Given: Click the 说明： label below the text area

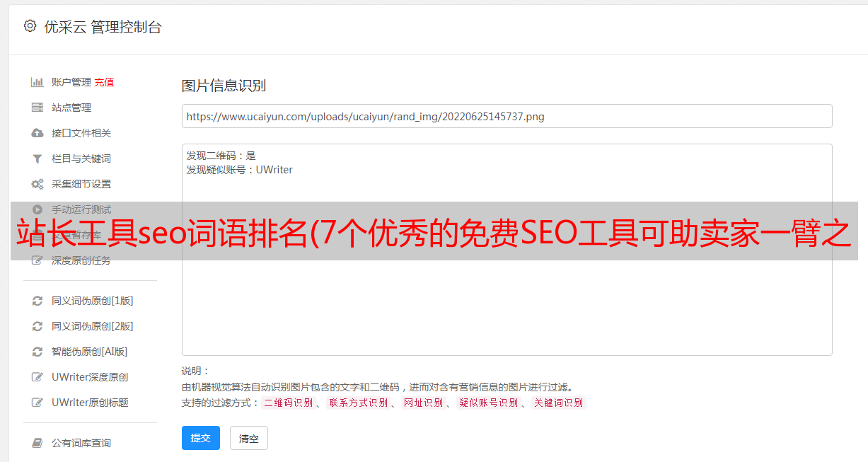Looking at the screenshot, I should coord(196,371).
